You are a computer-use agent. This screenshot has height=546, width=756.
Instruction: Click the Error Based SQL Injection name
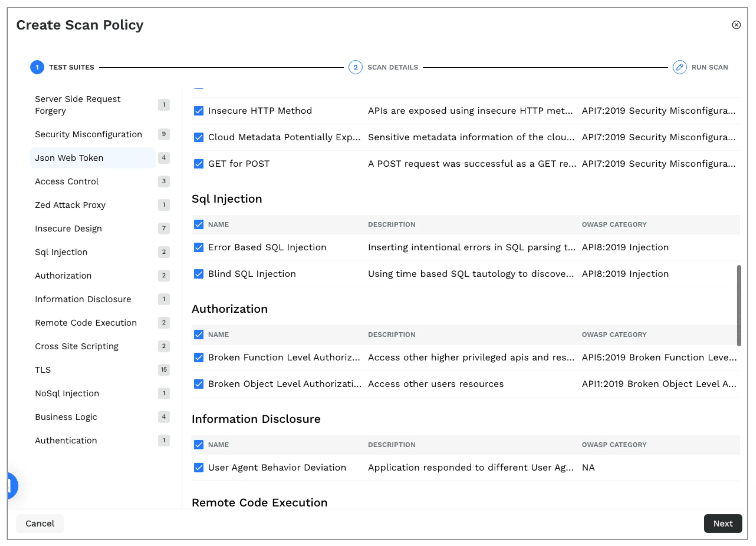267,247
